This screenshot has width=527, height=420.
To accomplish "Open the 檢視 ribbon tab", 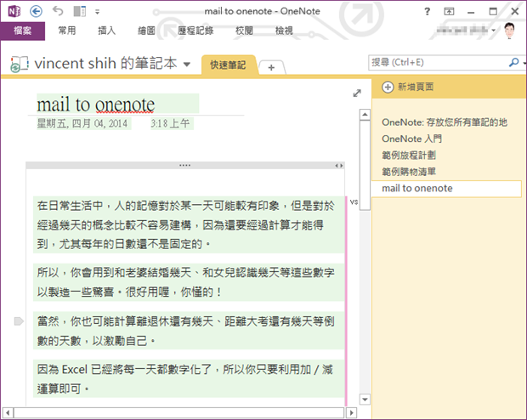I will [284, 31].
